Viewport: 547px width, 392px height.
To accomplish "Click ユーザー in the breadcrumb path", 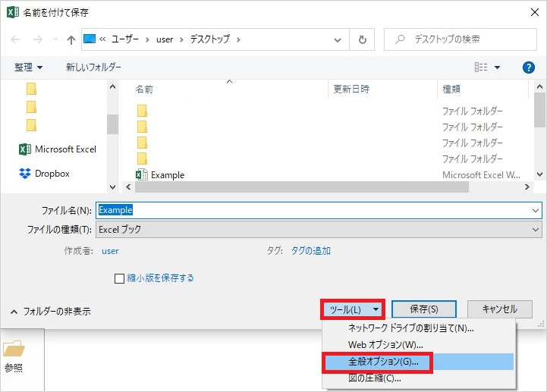I will pos(125,39).
